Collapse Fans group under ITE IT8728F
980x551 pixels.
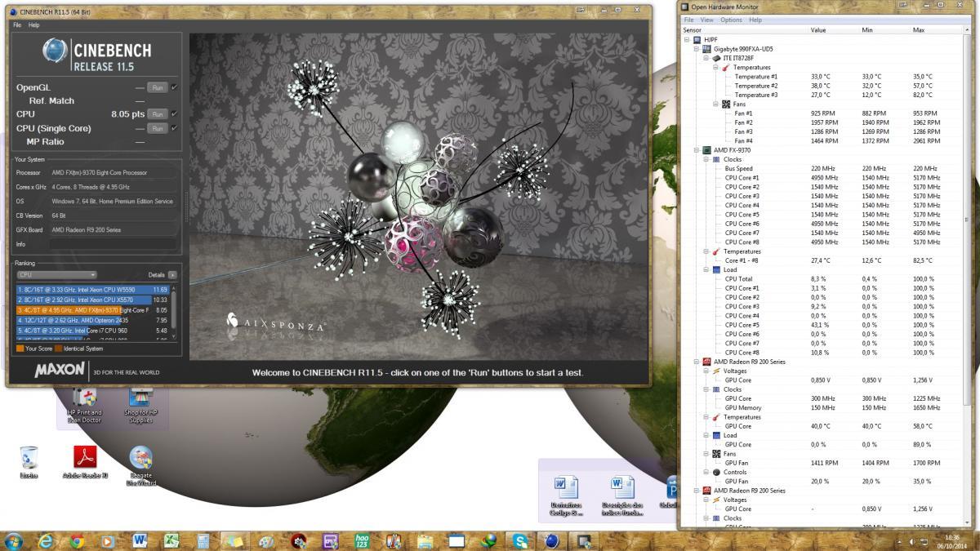tap(716, 104)
